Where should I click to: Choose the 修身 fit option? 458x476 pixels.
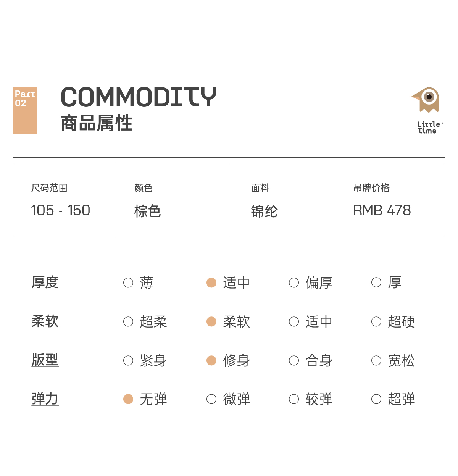[211, 361]
